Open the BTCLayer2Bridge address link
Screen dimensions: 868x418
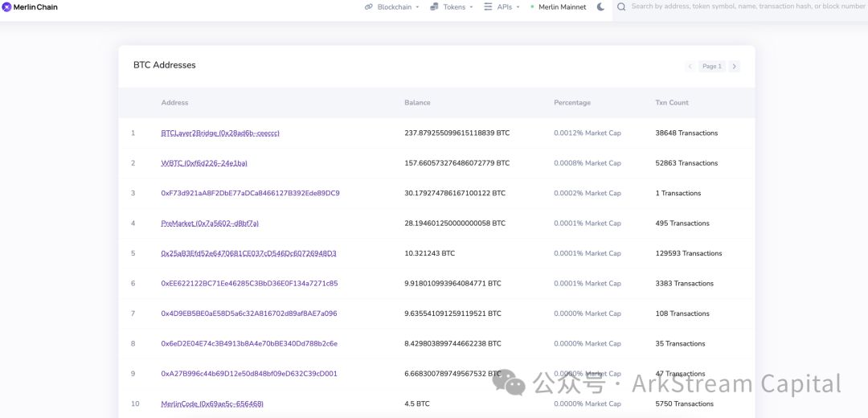[220, 133]
